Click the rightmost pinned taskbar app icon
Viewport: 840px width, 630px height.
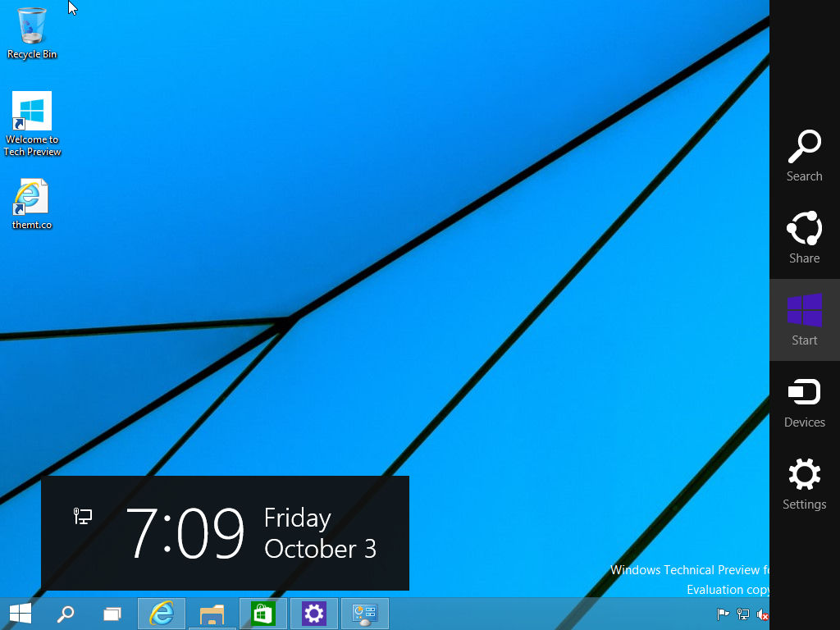click(364, 613)
